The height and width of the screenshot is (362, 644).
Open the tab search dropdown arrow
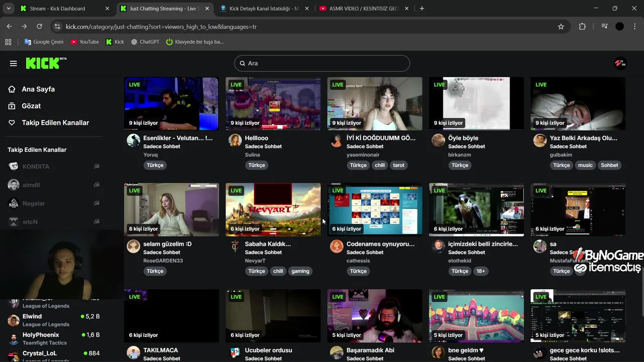point(8,9)
